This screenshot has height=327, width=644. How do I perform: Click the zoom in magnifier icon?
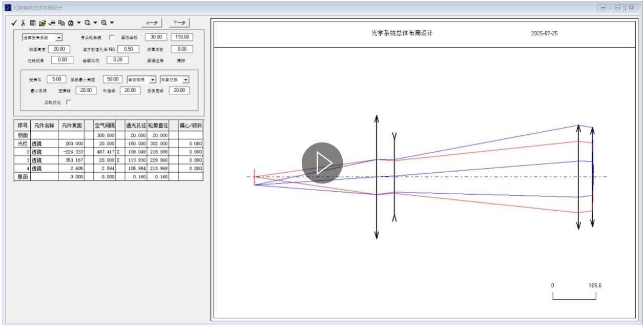point(104,23)
